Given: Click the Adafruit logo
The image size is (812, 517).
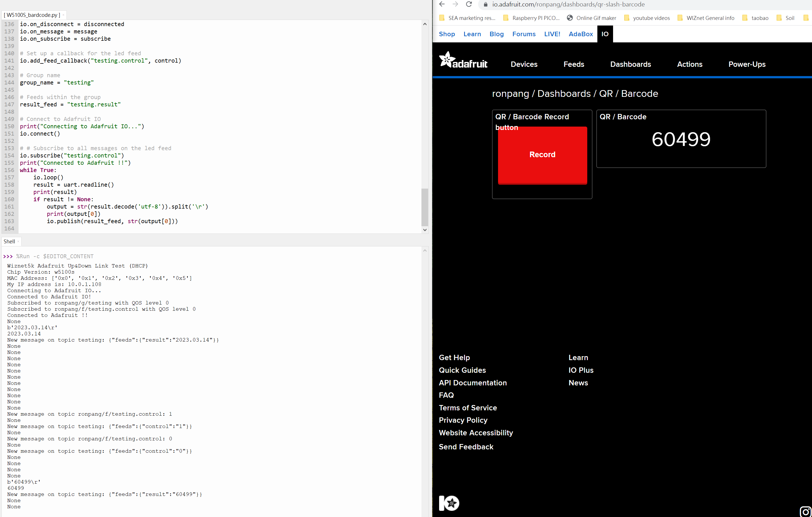Looking at the screenshot, I should click(463, 60).
